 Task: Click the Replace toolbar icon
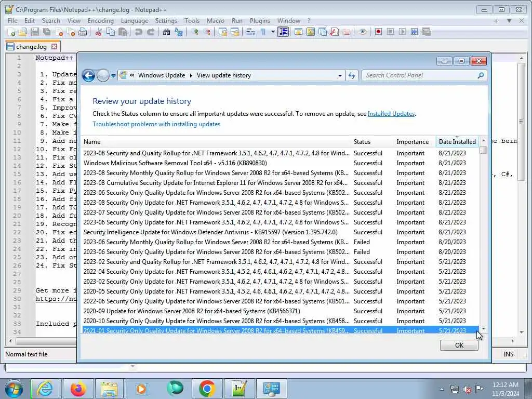point(179,32)
